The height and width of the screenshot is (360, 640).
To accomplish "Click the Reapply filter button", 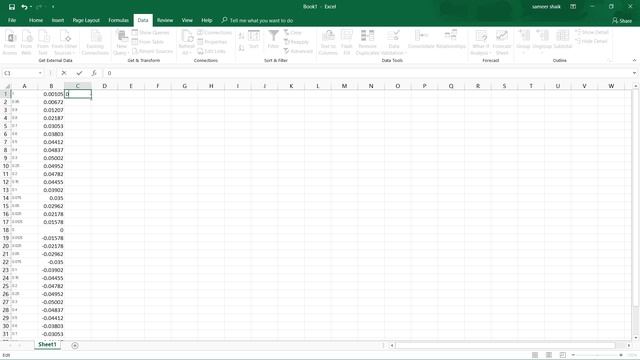I will pos(296,42).
